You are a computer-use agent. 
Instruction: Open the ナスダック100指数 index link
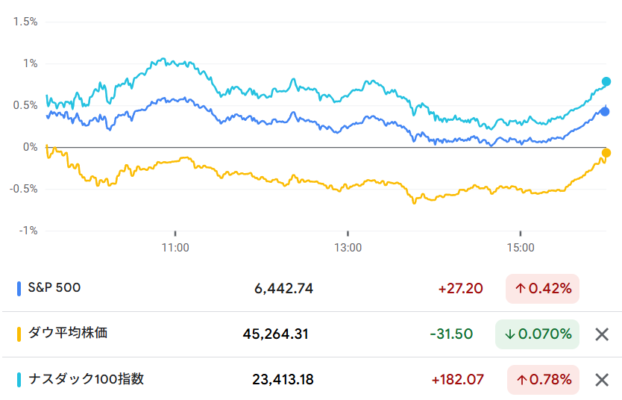[x=86, y=379]
